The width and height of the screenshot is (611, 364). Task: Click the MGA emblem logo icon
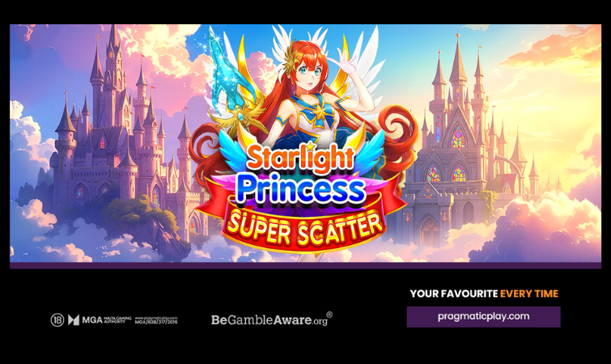pos(74,320)
